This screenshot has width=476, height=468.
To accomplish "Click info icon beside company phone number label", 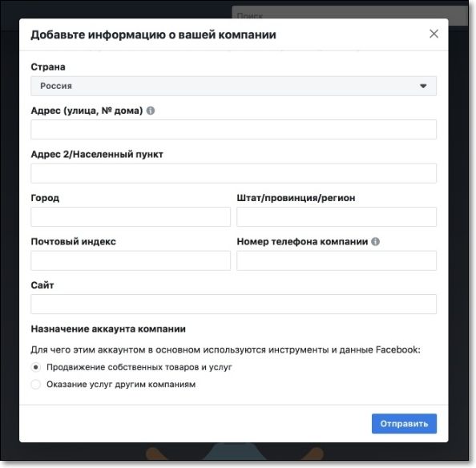I will click(376, 241).
